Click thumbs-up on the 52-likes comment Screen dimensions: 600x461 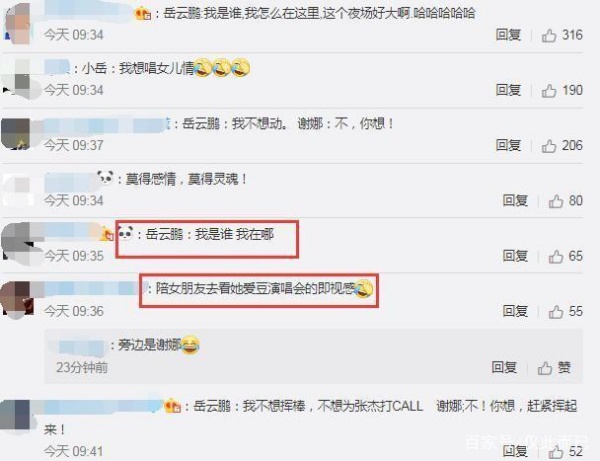click(556, 452)
